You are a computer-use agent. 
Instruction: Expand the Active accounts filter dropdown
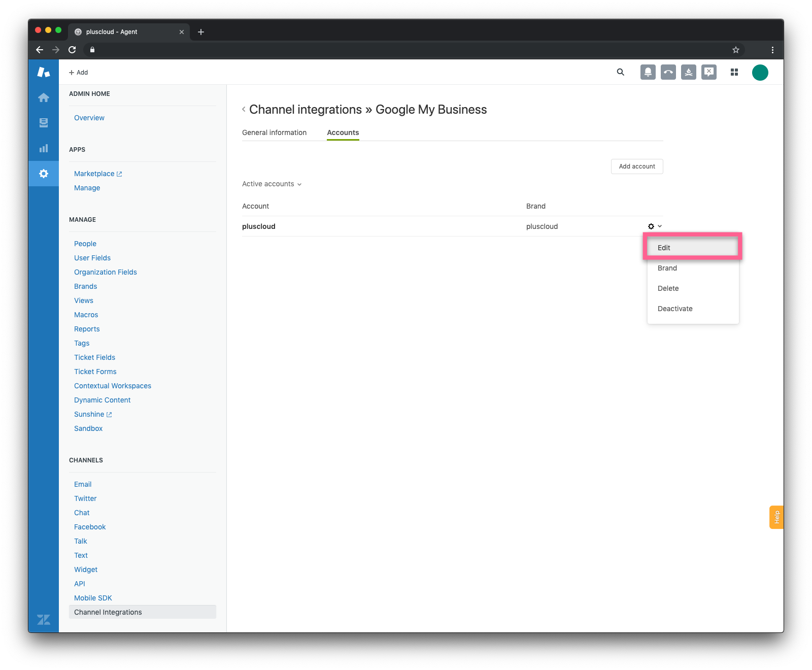[272, 184]
